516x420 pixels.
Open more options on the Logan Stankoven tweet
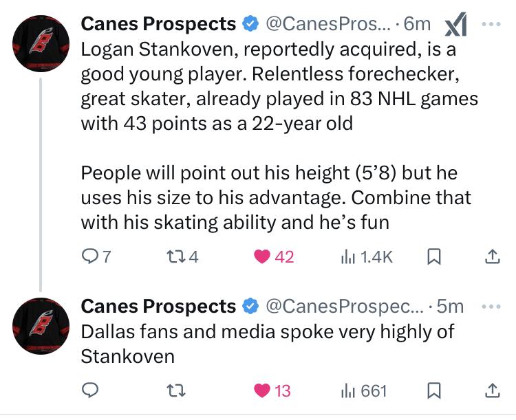[491, 23]
